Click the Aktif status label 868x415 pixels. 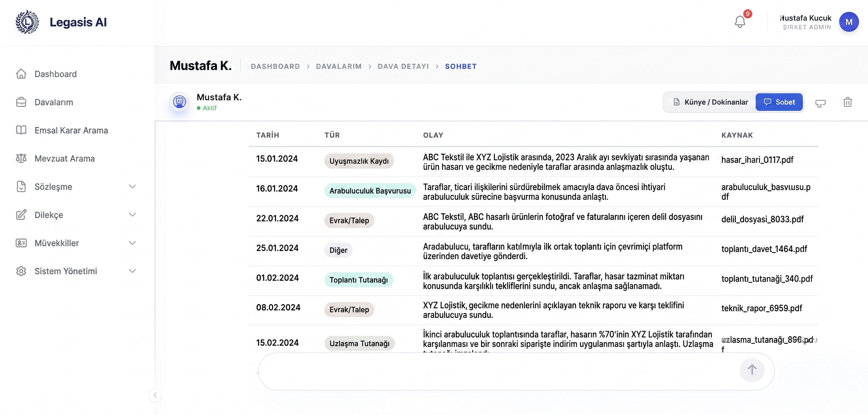207,108
